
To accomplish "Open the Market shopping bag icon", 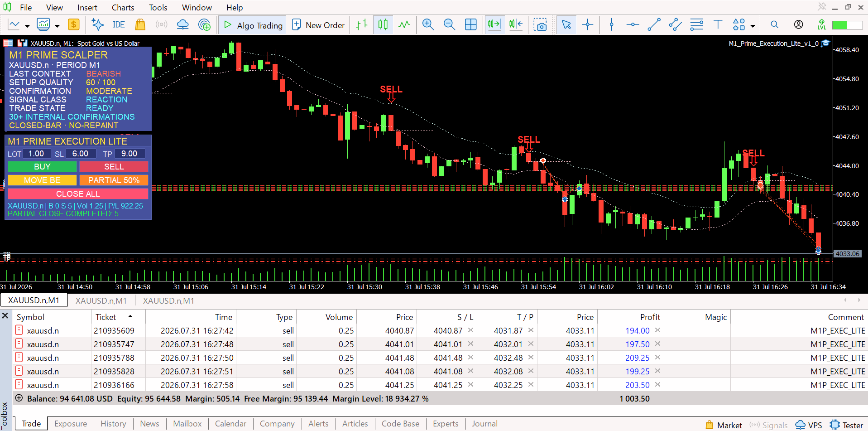I will point(140,24).
